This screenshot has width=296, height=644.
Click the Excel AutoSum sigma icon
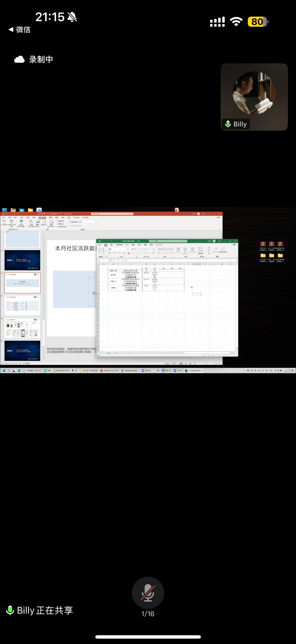(209, 248)
